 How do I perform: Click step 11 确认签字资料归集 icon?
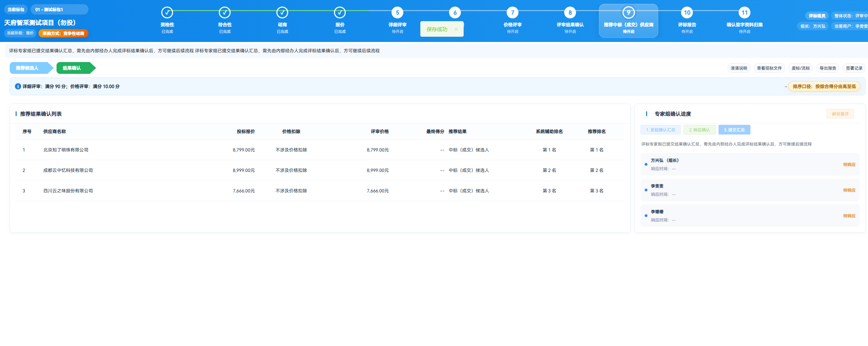point(745,13)
